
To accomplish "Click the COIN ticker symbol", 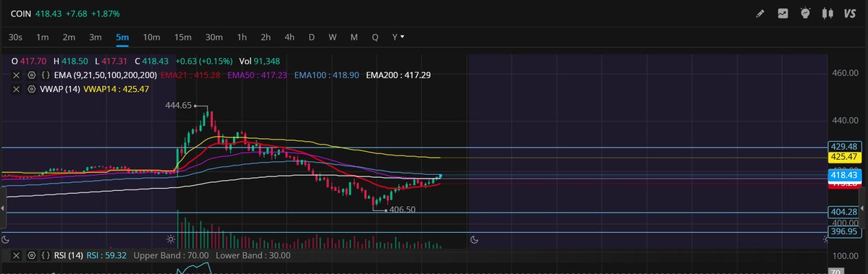I will [x=20, y=13].
